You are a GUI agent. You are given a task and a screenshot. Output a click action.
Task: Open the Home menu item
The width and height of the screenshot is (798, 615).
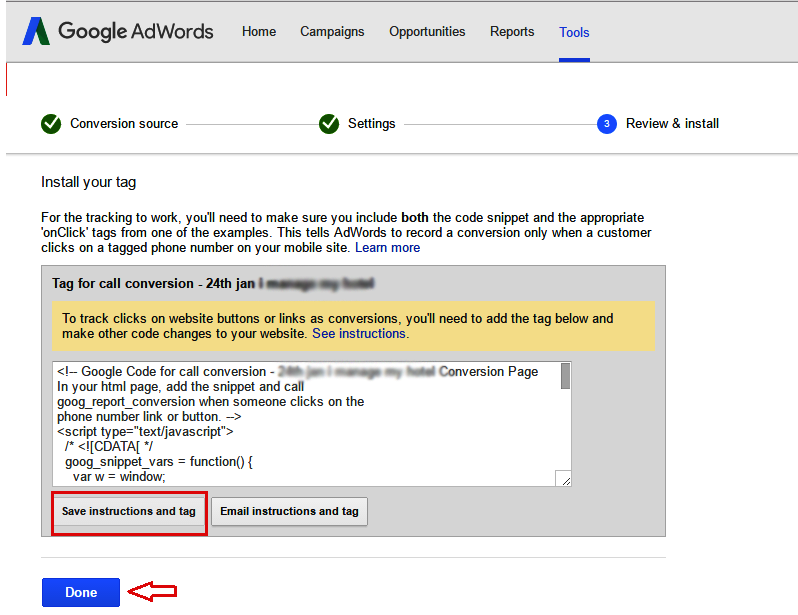tap(258, 32)
